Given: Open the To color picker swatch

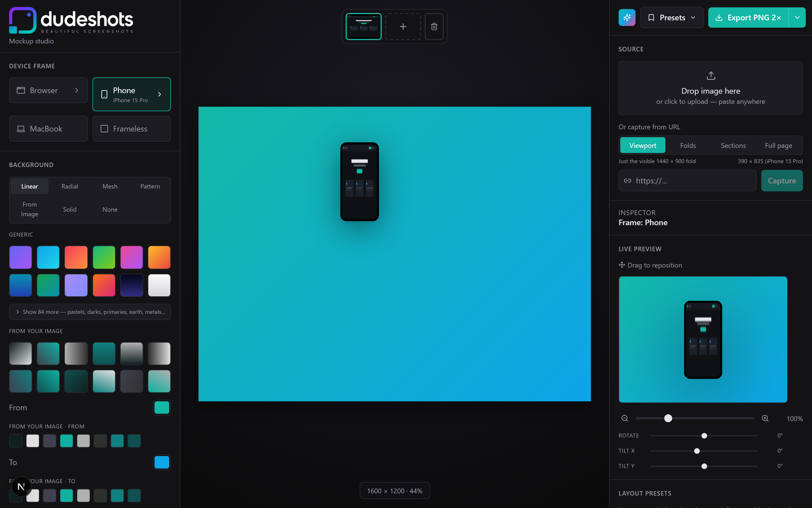Looking at the screenshot, I should click(x=162, y=462).
